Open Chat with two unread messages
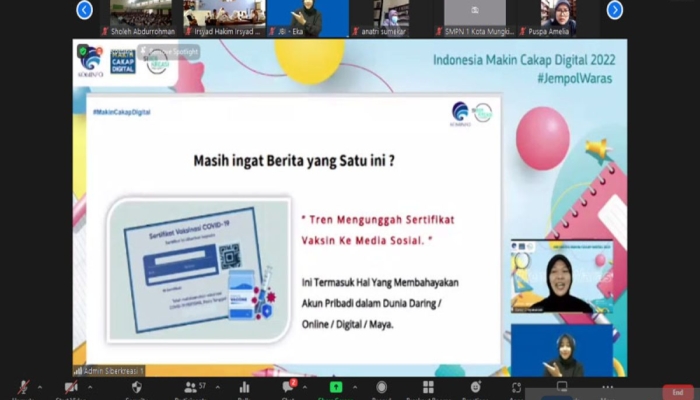 tap(289, 386)
